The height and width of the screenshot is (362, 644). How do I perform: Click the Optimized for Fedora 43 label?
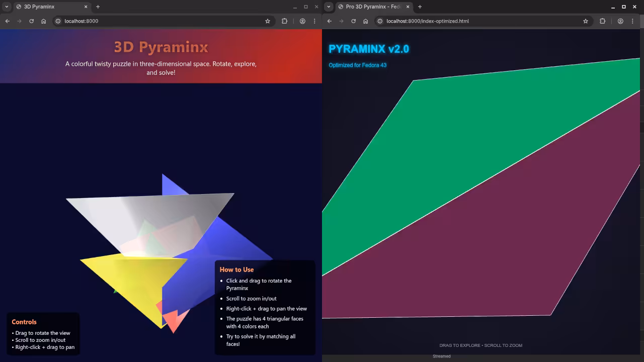click(357, 65)
